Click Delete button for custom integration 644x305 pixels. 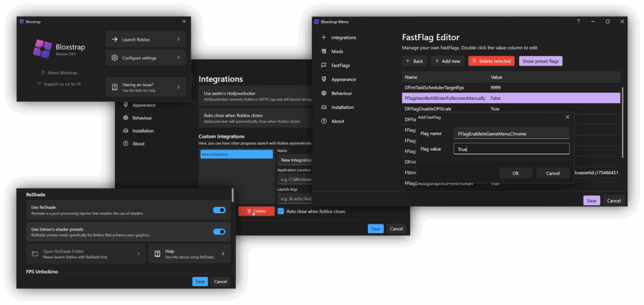pyautogui.click(x=257, y=211)
